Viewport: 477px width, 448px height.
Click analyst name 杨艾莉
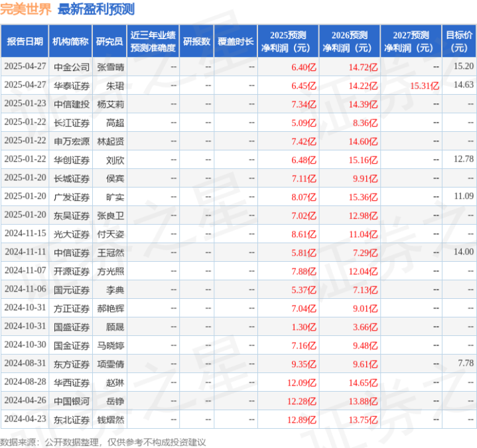110,103
